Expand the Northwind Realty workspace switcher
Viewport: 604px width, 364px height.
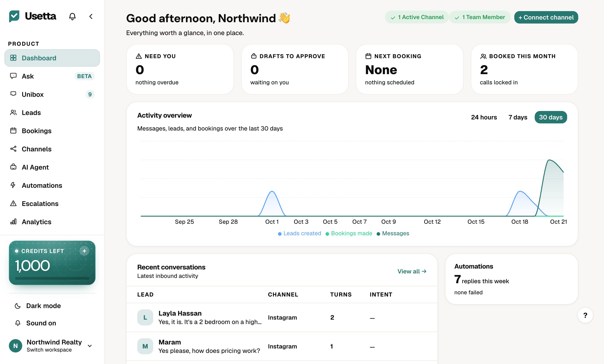click(x=90, y=346)
